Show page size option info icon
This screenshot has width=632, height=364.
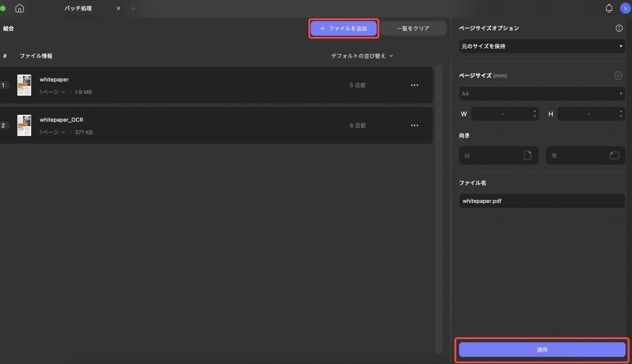pos(619,28)
